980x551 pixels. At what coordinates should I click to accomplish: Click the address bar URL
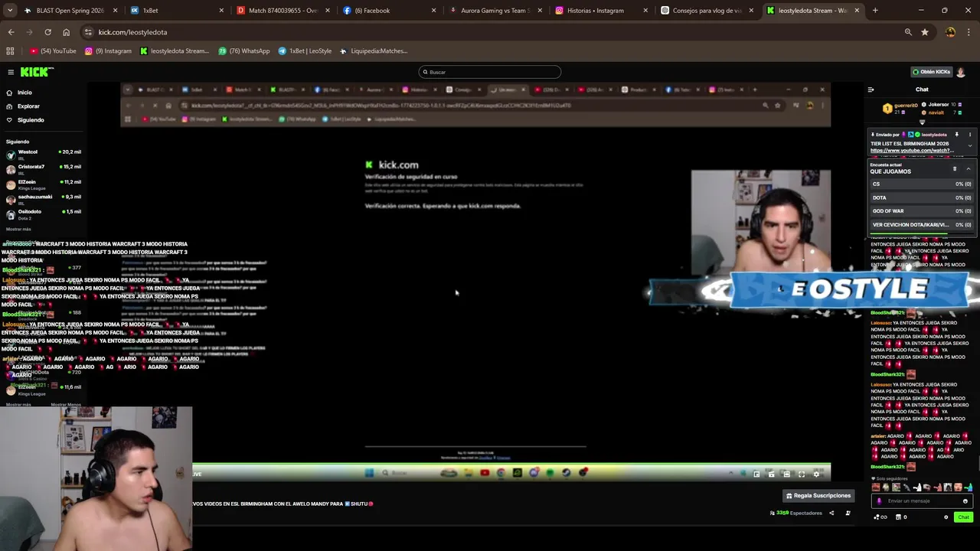tap(132, 32)
